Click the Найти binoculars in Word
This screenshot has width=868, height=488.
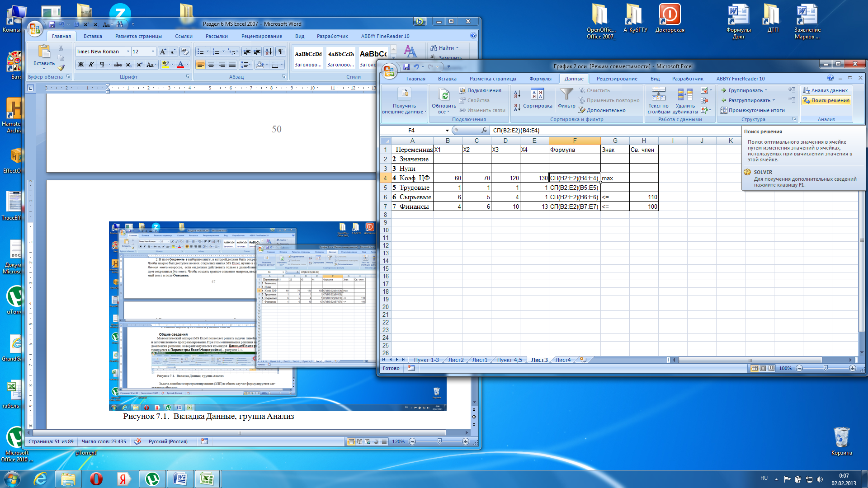coord(444,48)
